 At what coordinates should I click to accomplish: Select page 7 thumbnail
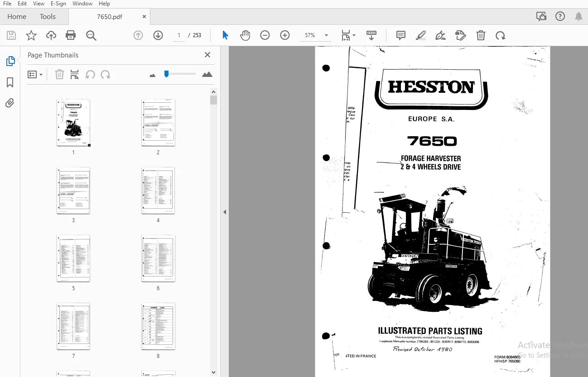[73, 326]
